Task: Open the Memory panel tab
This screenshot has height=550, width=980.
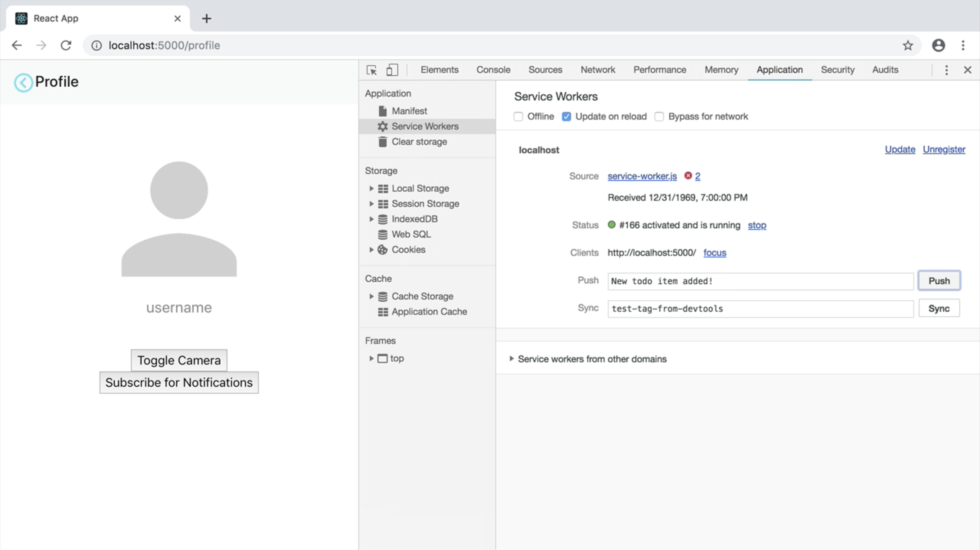Action: point(721,70)
